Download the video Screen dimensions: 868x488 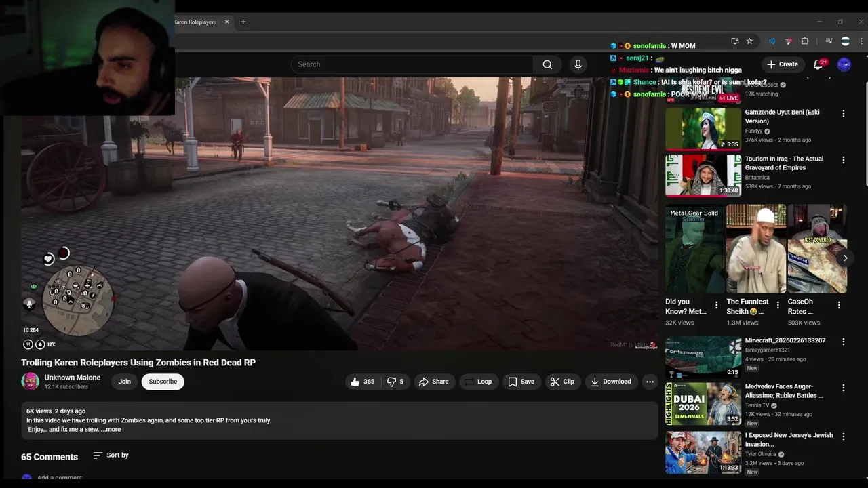pyautogui.click(x=610, y=382)
